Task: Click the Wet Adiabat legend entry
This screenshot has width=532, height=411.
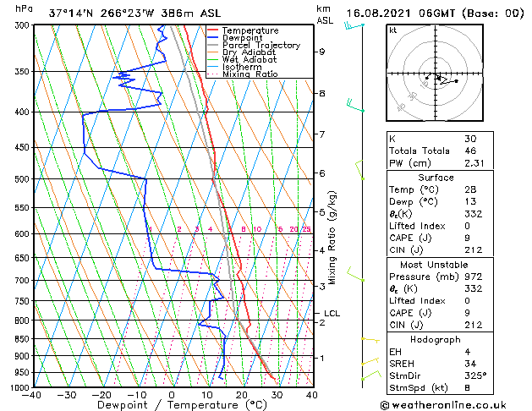Action: (242, 60)
